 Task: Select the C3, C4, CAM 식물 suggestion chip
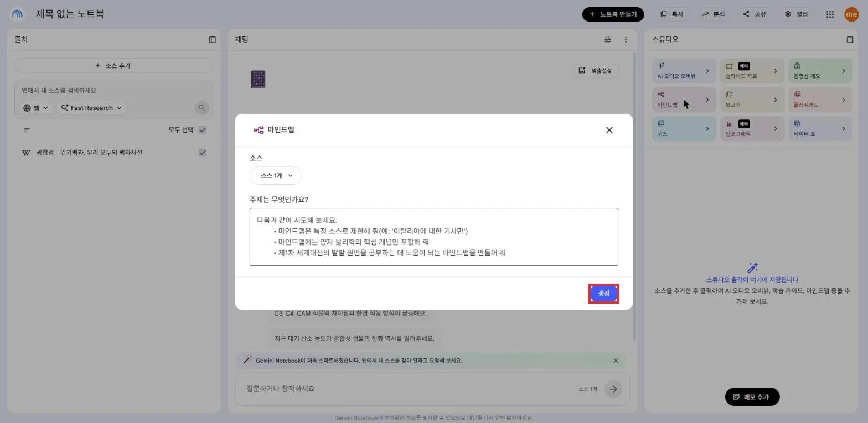tap(350, 313)
